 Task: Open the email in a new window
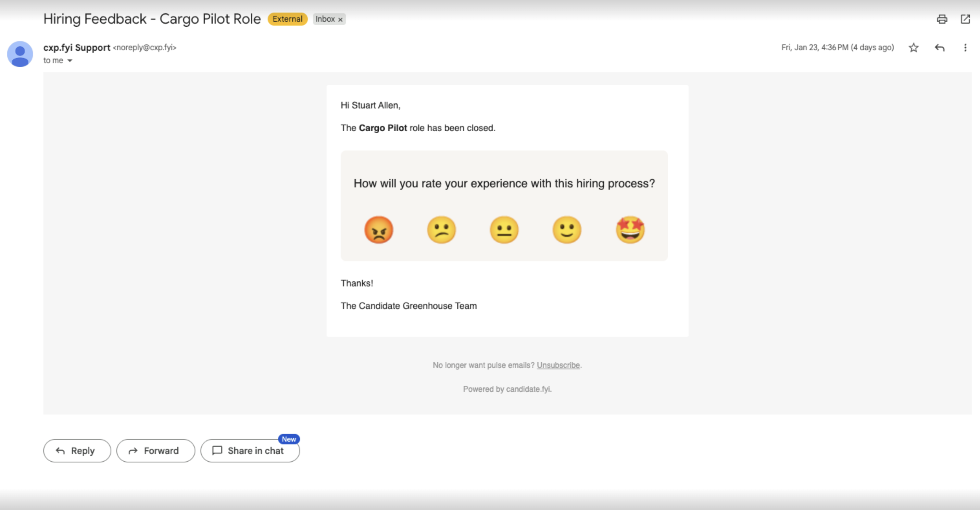tap(965, 19)
